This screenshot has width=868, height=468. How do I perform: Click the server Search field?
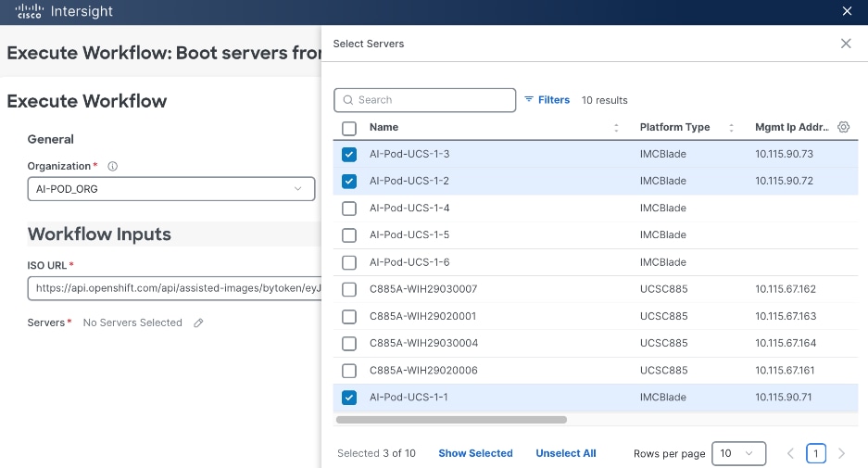[x=424, y=100]
